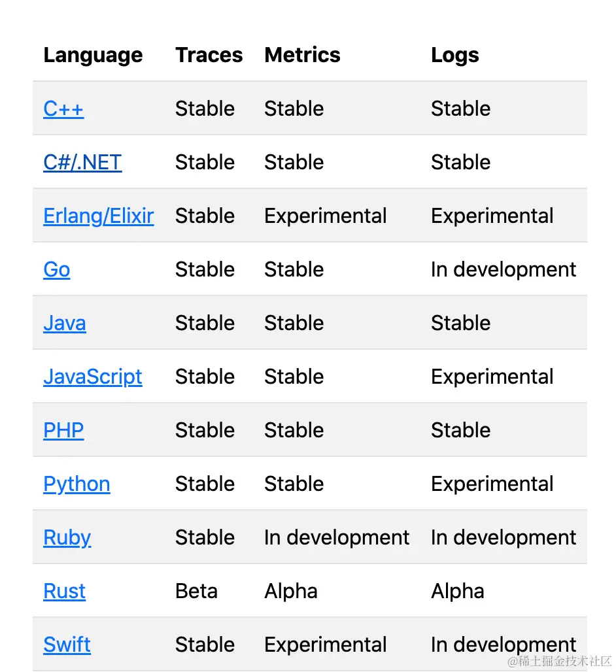Click the Traces column header
Image resolution: width=616 pixels, height=672 pixels.
[x=209, y=56]
